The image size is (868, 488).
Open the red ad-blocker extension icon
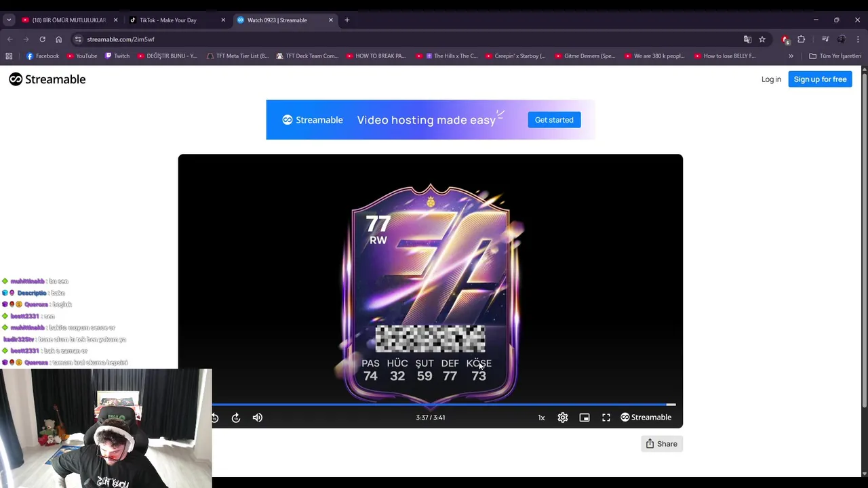tap(785, 39)
